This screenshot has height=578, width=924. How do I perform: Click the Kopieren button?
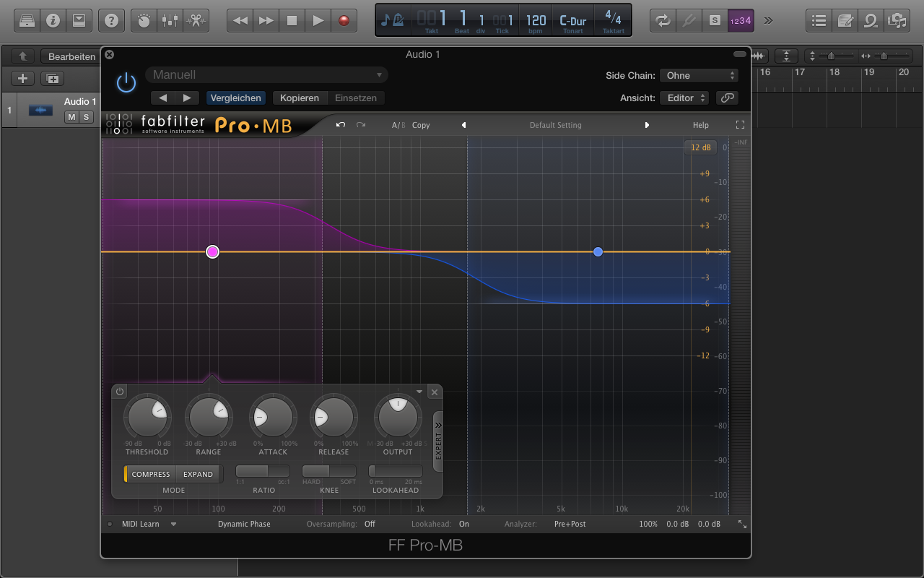(300, 98)
